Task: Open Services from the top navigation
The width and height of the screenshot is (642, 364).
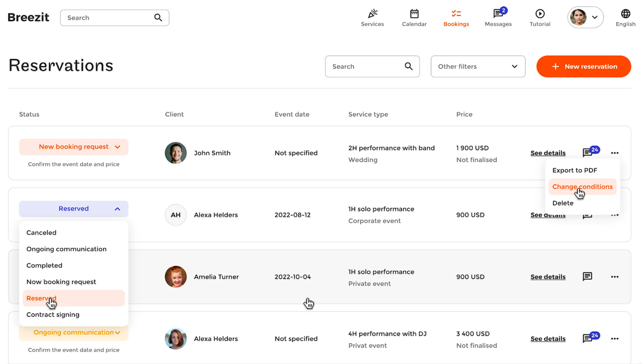Action: 372,18
